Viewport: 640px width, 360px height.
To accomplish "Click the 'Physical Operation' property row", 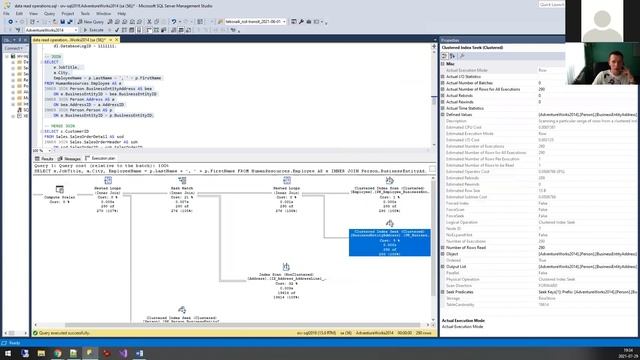I will (539, 279).
